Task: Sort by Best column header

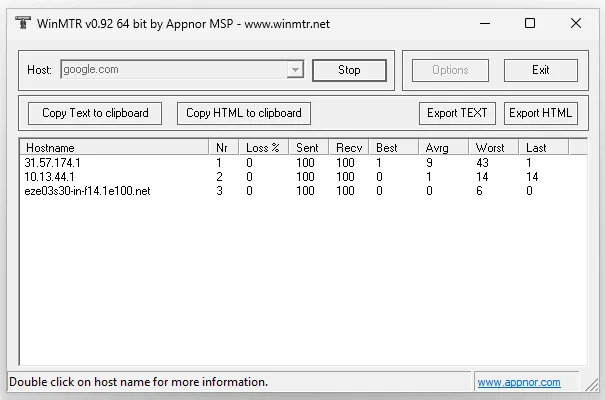Action: coord(394,148)
